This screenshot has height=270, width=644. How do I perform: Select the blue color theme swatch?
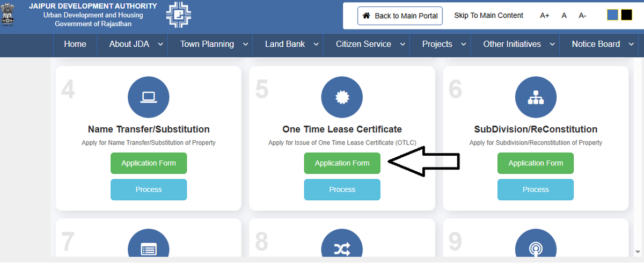[x=612, y=15]
